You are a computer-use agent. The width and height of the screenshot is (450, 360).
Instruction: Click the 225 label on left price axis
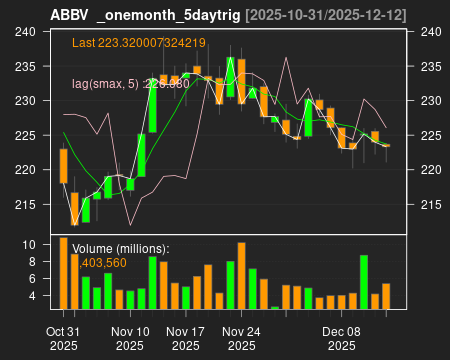pyautogui.click(x=25, y=135)
